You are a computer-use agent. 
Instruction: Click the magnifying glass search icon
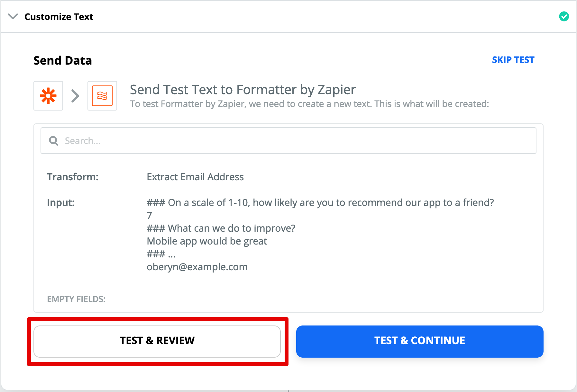click(x=53, y=141)
